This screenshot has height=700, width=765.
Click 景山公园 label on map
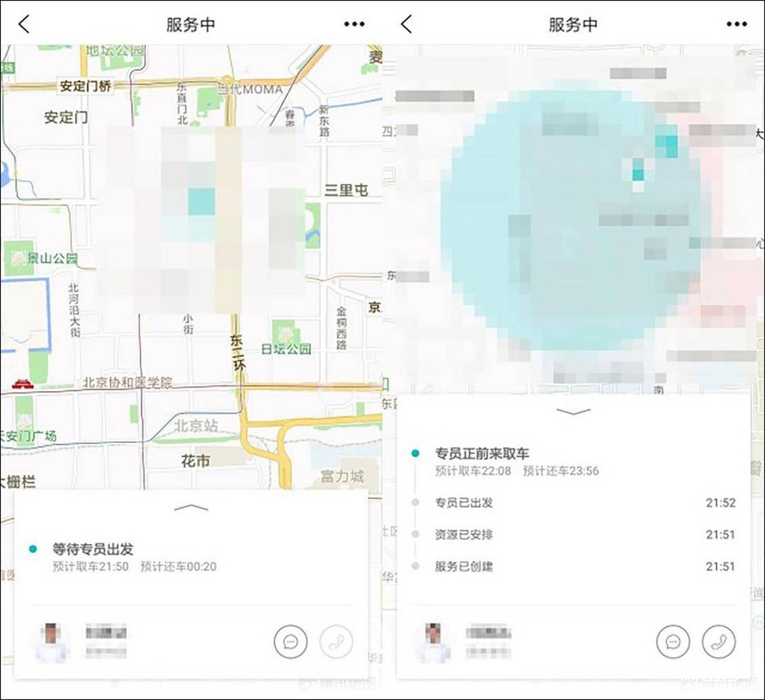point(52,258)
